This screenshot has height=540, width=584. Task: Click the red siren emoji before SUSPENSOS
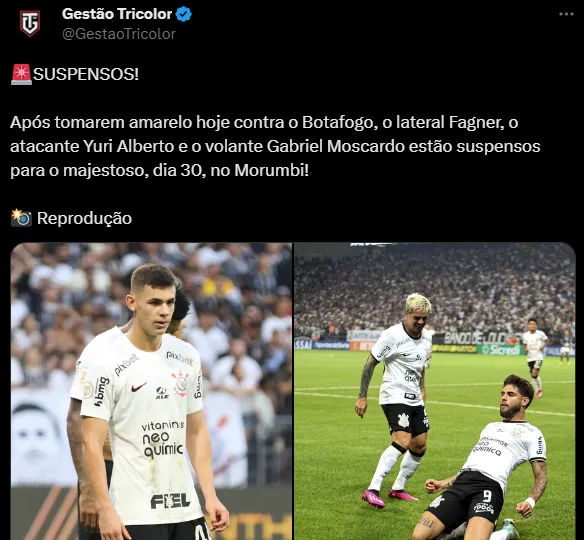pos(21,74)
